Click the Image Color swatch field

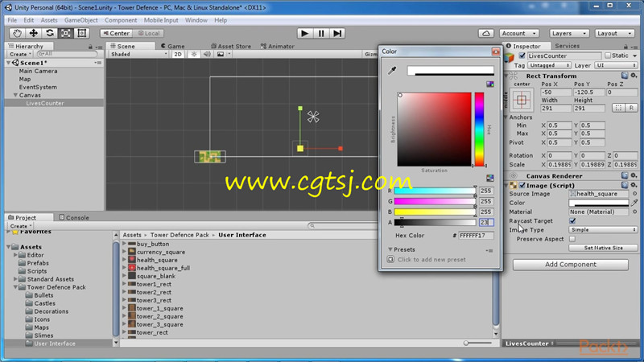599,203
